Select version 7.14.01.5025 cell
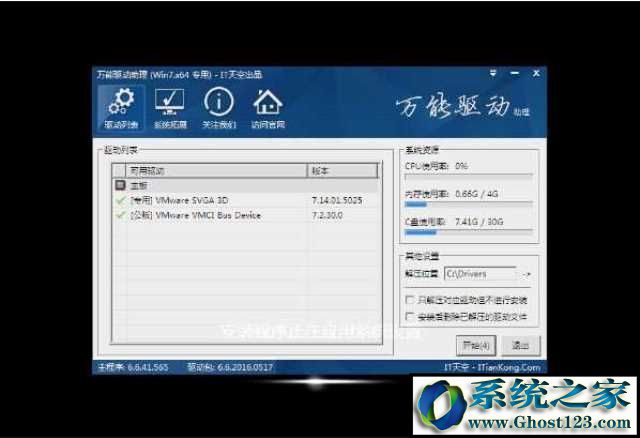 coord(337,200)
